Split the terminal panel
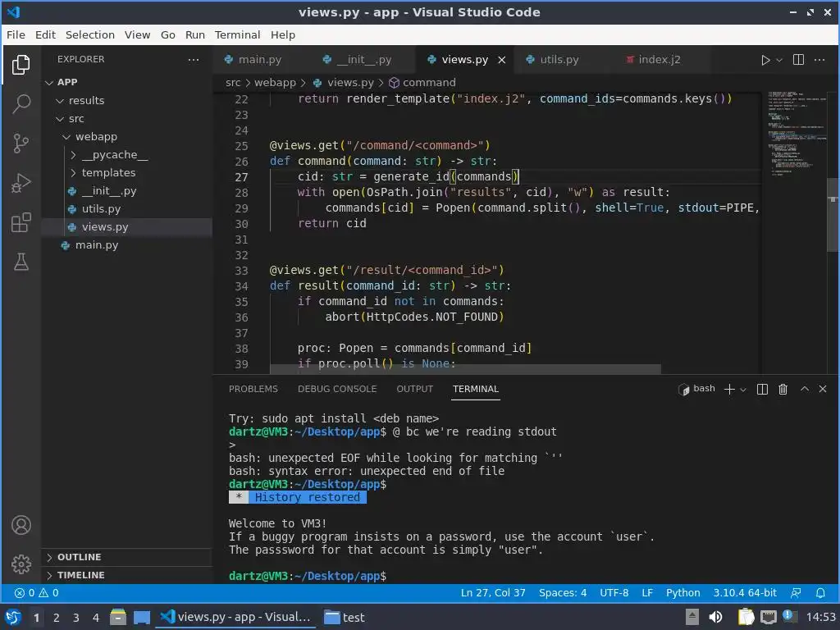 [762, 390]
